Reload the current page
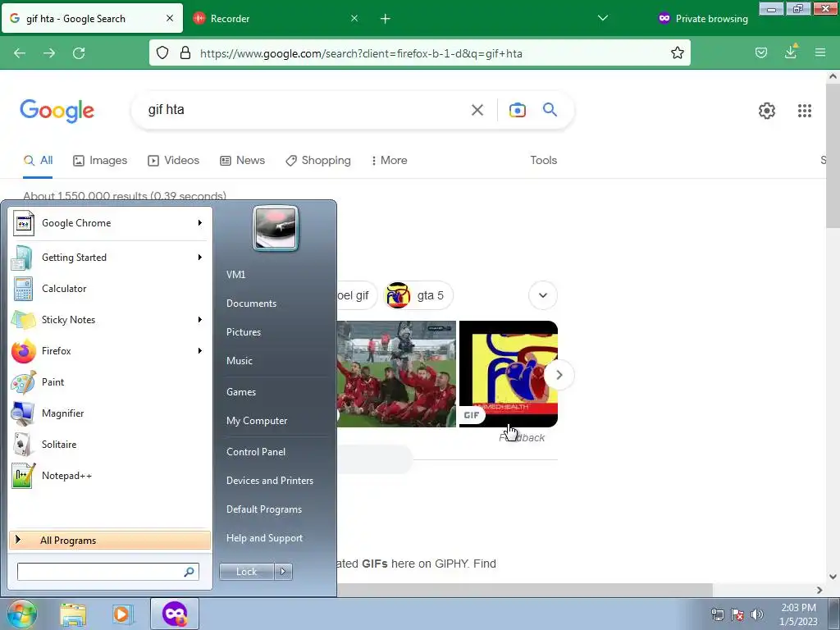 (x=79, y=53)
